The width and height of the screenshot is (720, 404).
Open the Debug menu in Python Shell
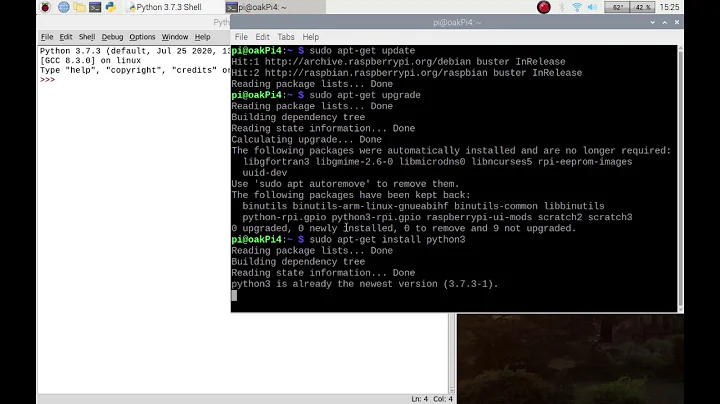pos(112,37)
